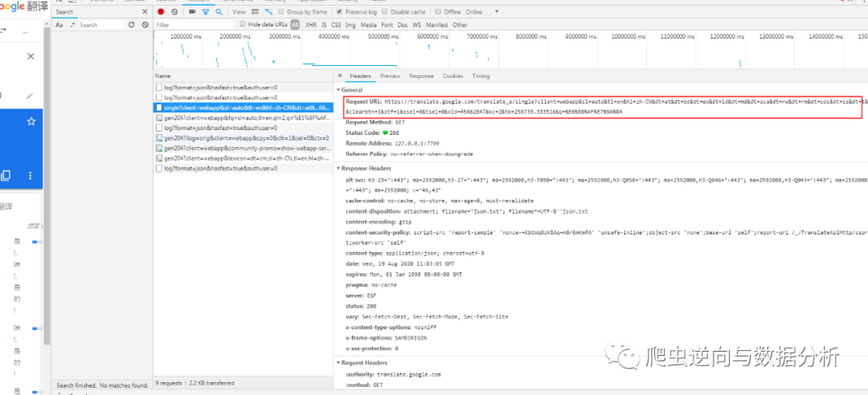Screen dimensions: 868x395
Task: Close the request details pane X
Action: pos(340,75)
